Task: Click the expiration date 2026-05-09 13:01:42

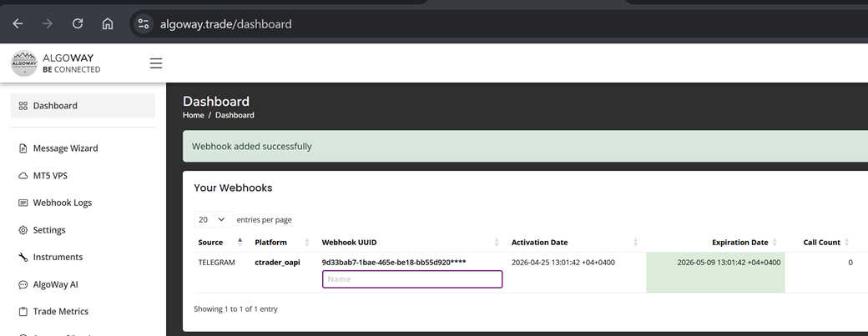Action: 729,263
